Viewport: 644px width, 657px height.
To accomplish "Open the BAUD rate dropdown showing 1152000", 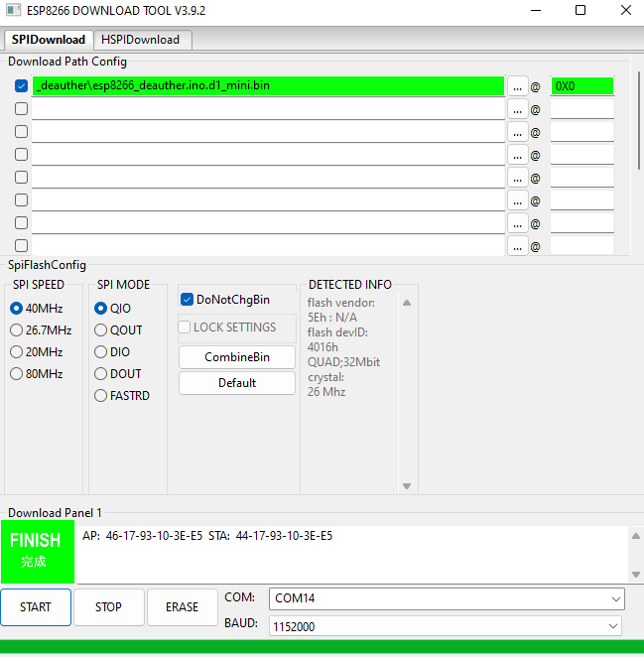I will click(445, 626).
